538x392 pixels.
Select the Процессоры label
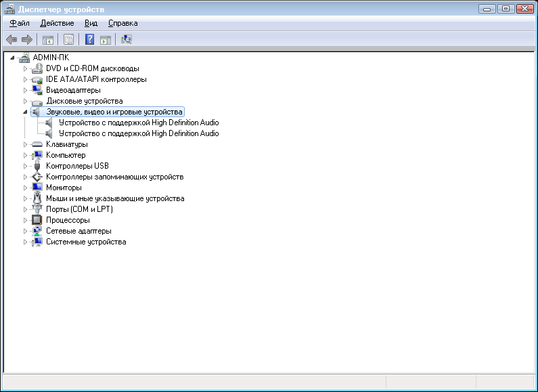(68, 220)
